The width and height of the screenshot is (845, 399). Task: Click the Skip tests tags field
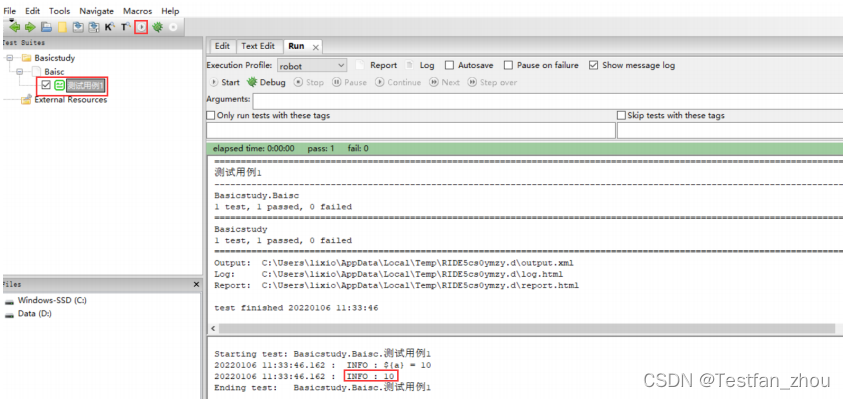[731, 130]
